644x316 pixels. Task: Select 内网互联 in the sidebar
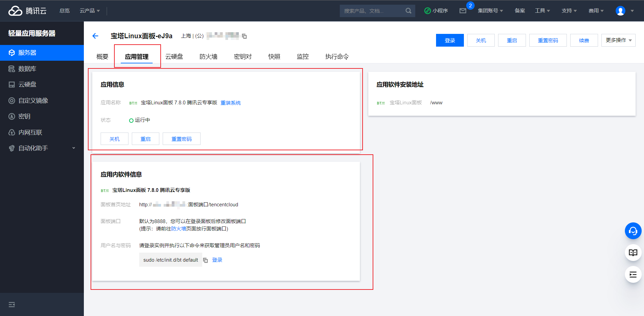click(42, 133)
